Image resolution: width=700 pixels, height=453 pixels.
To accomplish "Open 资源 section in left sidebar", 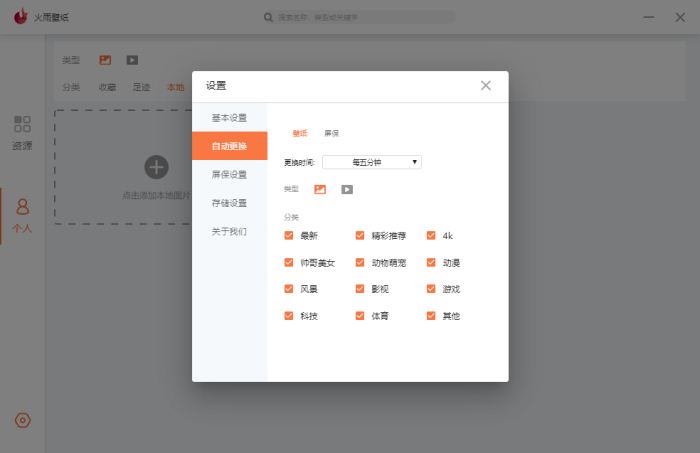I will [22, 132].
